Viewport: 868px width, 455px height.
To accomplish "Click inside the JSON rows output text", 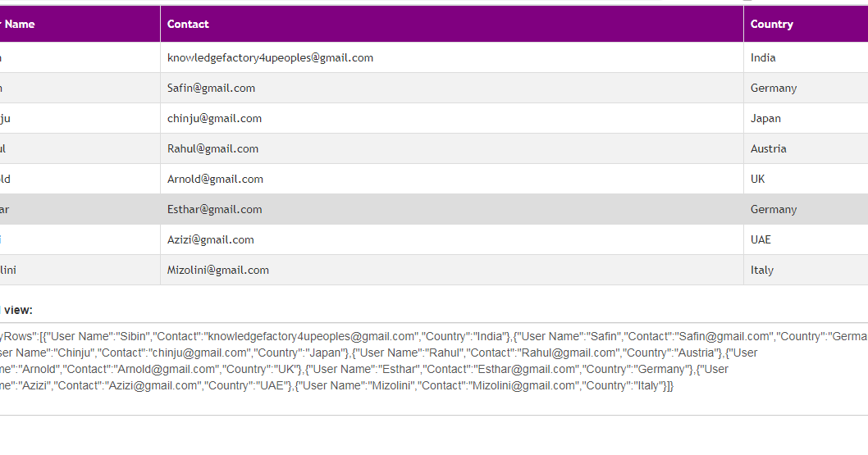I will (410, 361).
